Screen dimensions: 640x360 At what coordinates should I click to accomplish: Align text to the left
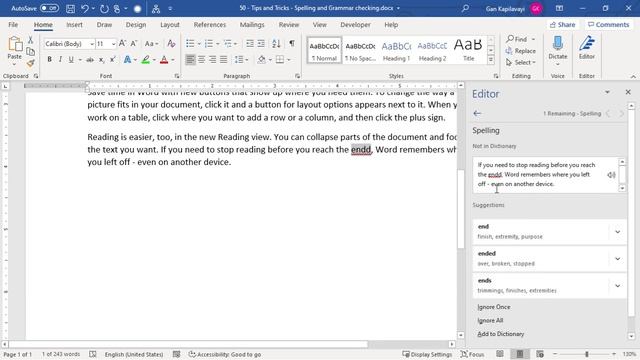coord(190,60)
